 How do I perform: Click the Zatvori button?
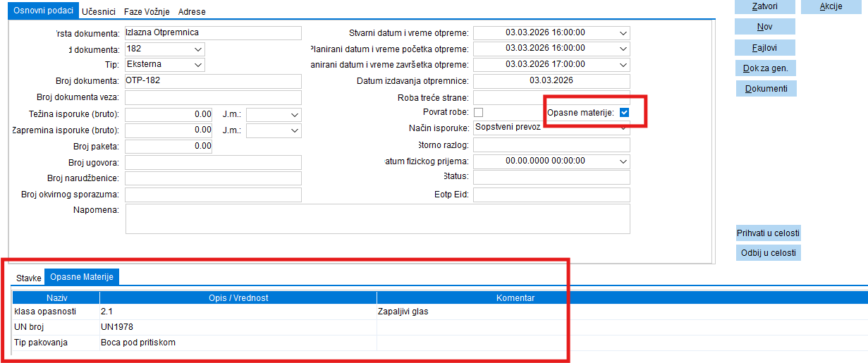[765, 6]
